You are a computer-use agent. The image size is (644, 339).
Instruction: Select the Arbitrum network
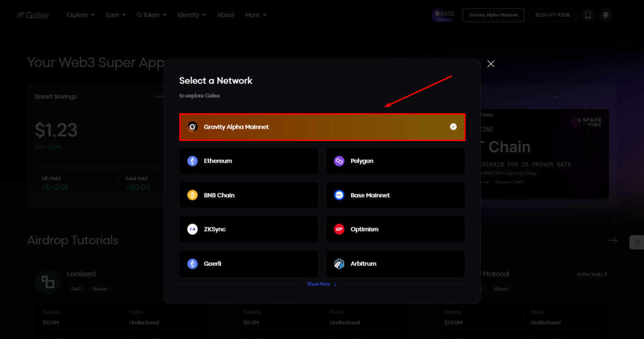click(395, 264)
